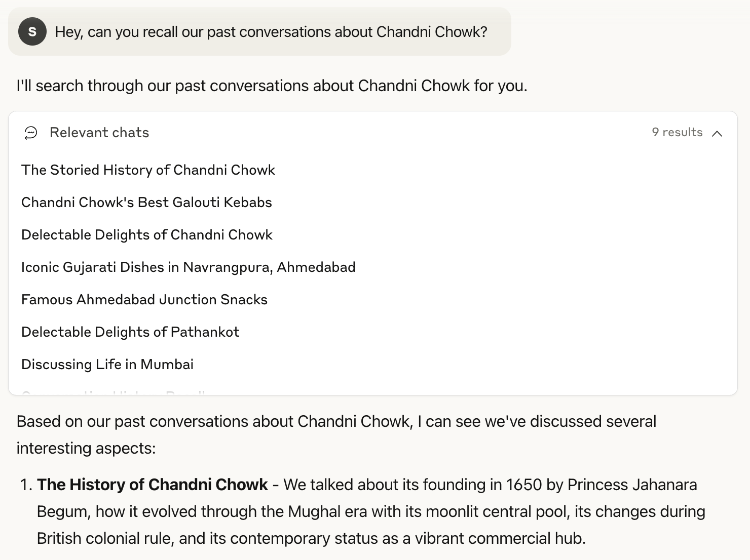This screenshot has height=560, width=750.
Task: Open Iconic Gujarati Dishes in Navrangpura chat
Action: (x=188, y=267)
